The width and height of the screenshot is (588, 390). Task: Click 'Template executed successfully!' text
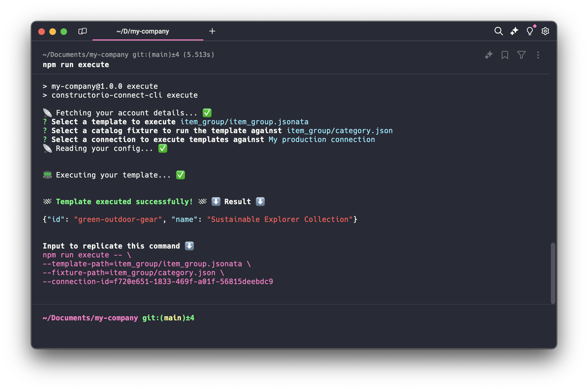[124, 202]
